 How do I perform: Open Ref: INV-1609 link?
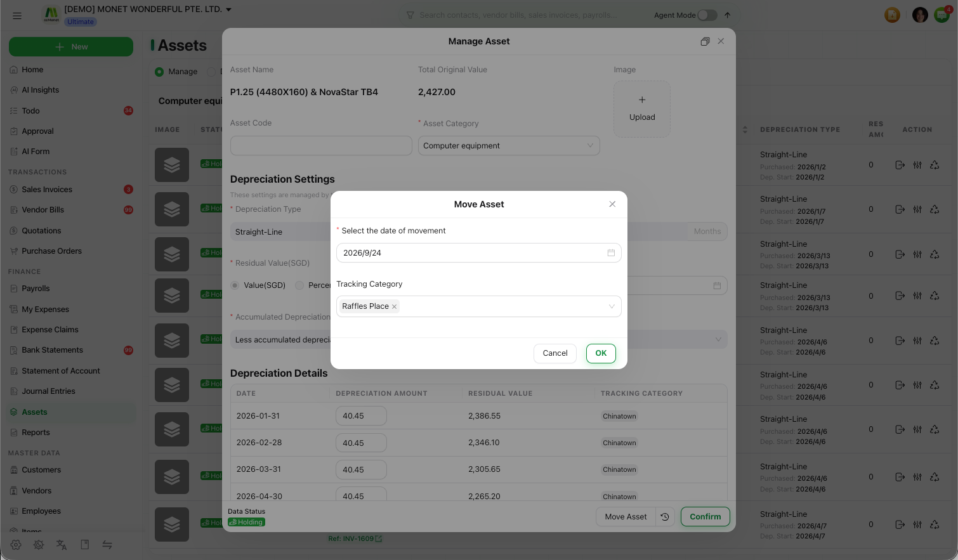(355, 538)
